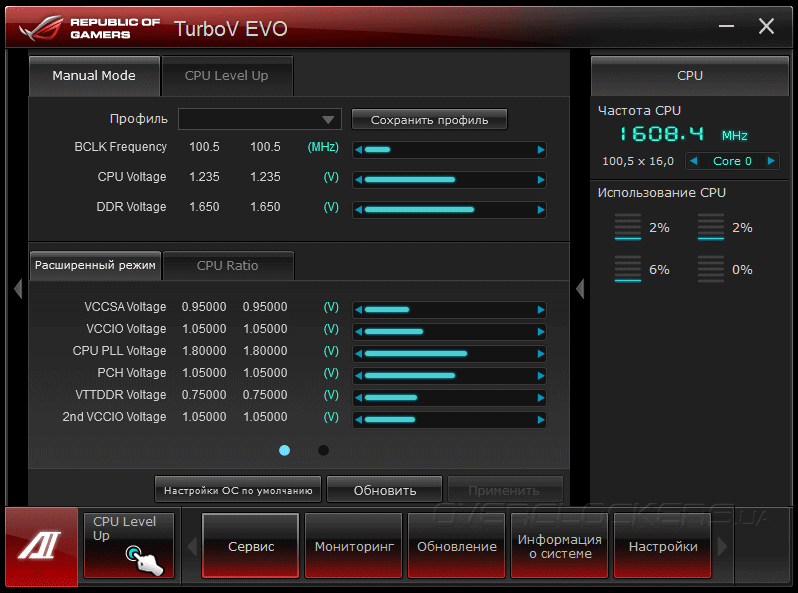Click the 100,5 x 16,0 multiplier text
Image resolution: width=798 pixels, height=593 pixels.
click(638, 161)
